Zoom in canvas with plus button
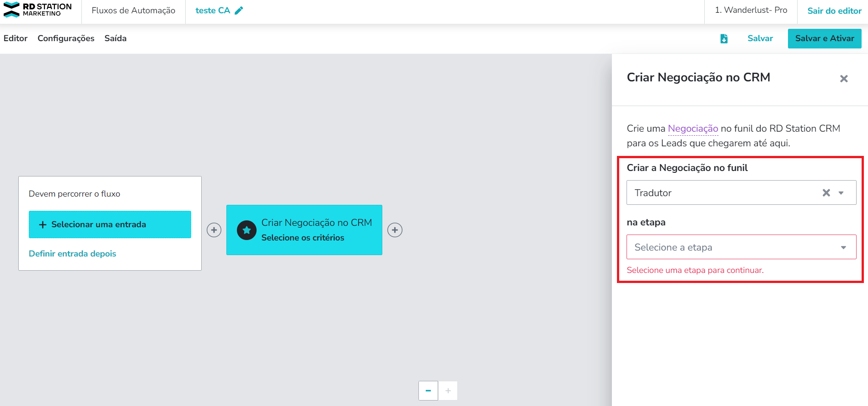Viewport: 868px width, 406px height. (x=448, y=390)
